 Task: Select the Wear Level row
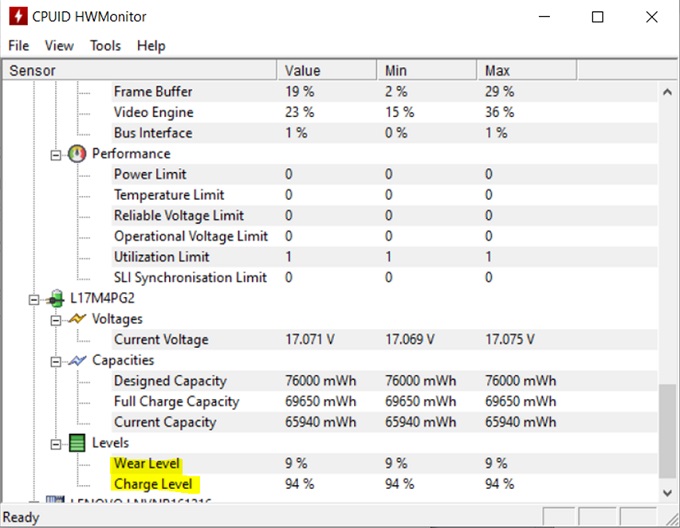coord(384,463)
